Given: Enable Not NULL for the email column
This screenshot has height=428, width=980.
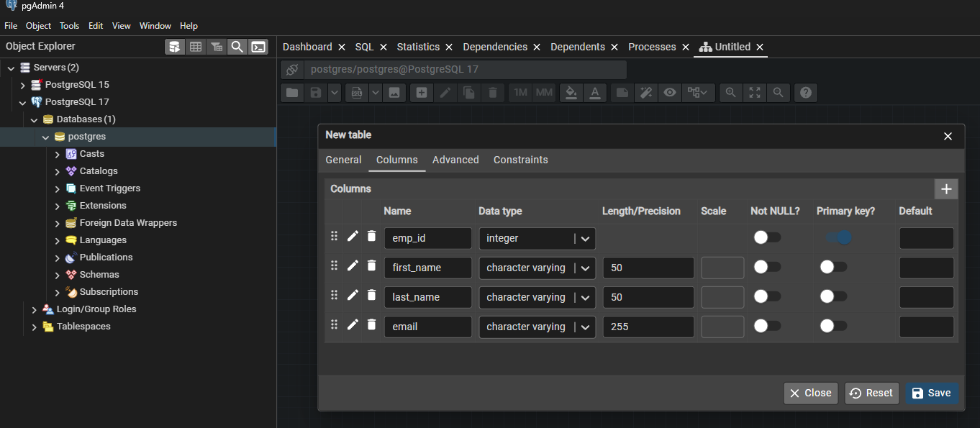Looking at the screenshot, I should (766, 326).
